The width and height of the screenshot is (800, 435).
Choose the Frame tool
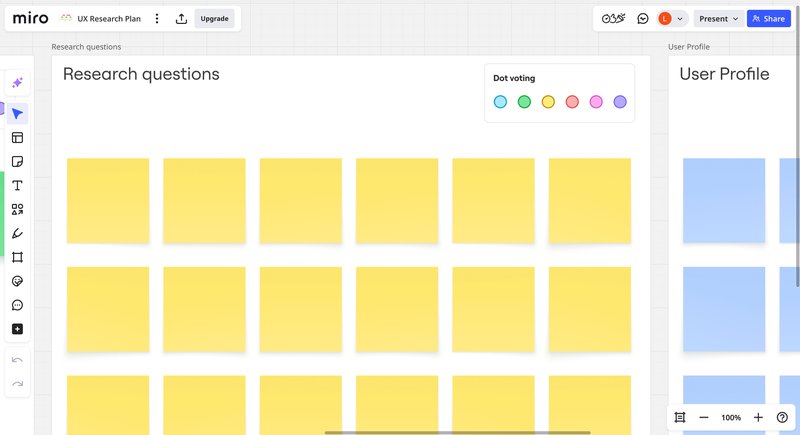click(x=17, y=257)
